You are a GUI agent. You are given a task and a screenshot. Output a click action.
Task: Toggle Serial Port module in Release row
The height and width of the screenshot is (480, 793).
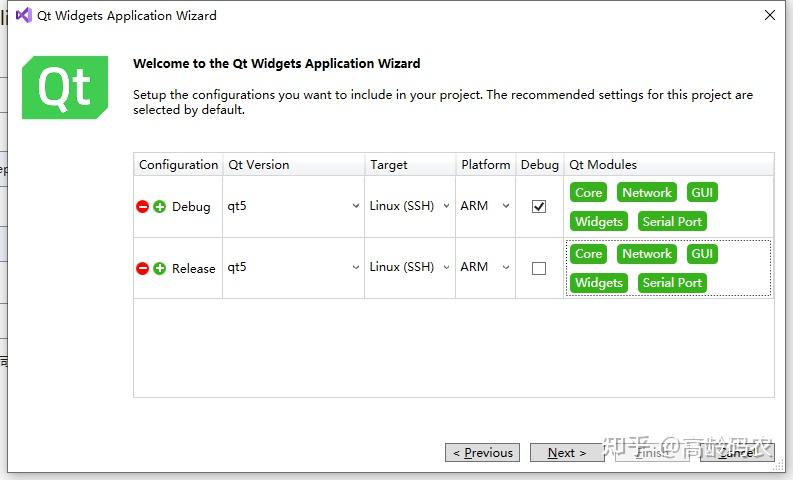point(672,283)
